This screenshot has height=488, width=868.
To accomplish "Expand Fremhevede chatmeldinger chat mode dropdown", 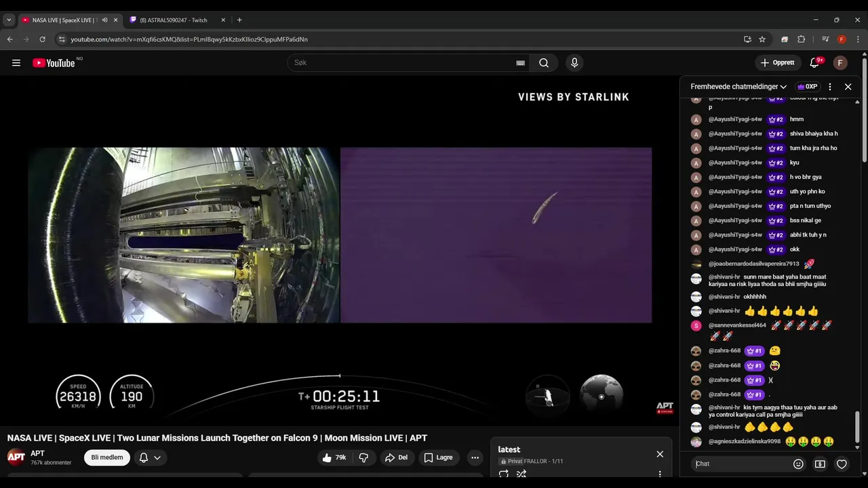I will tap(738, 87).
